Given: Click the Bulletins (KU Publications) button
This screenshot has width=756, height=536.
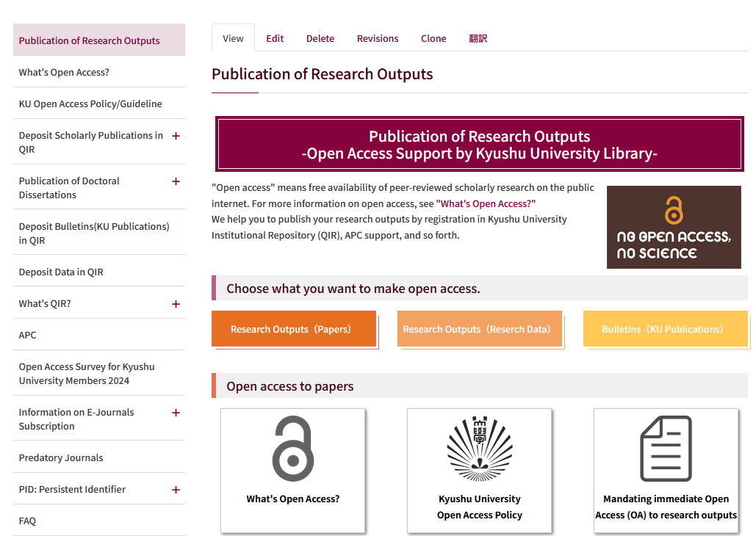Looking at the screenshot, I should pos(666,329).
